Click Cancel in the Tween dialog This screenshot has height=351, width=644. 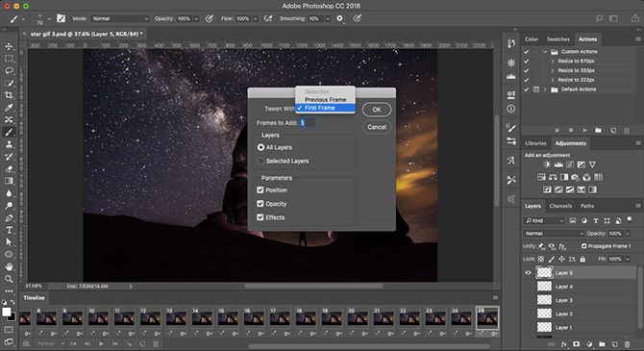(x=377, y=127)
